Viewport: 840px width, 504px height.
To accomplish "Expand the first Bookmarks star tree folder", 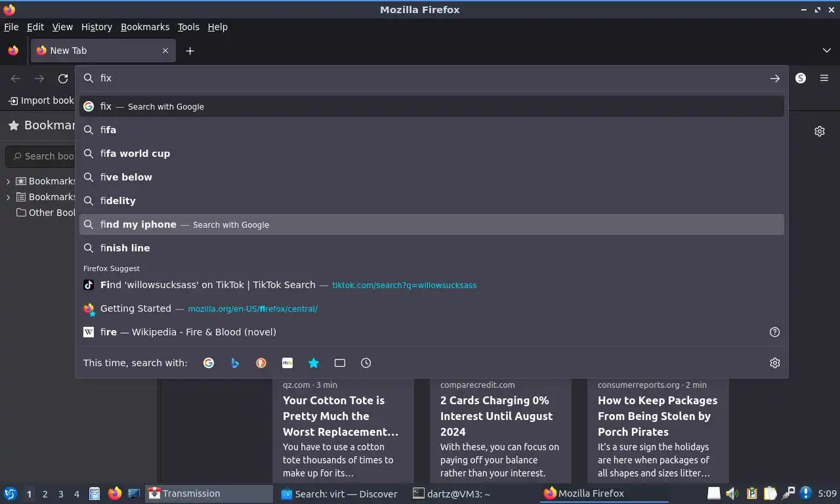I will pos(8,181).
